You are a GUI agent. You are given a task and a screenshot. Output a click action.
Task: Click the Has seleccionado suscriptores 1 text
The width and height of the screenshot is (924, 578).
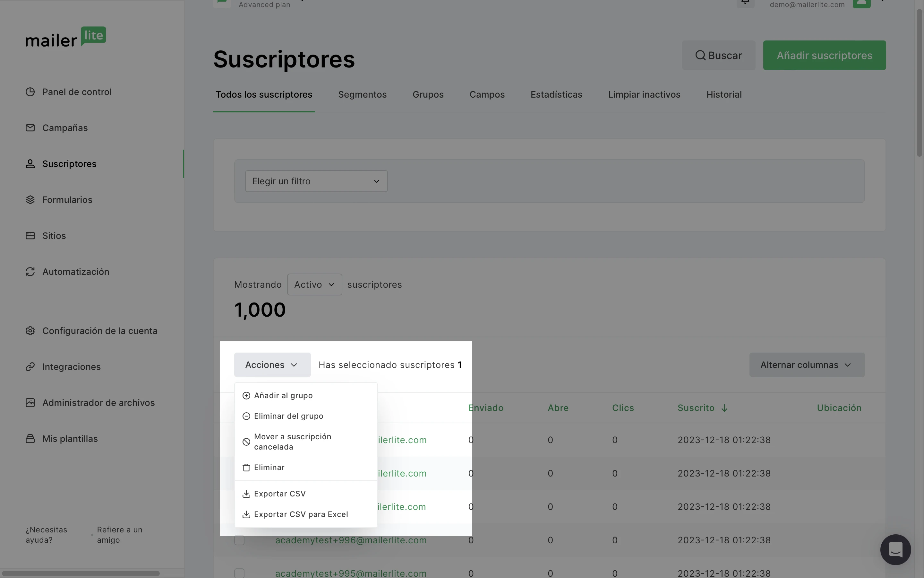(x=390, y=365)
